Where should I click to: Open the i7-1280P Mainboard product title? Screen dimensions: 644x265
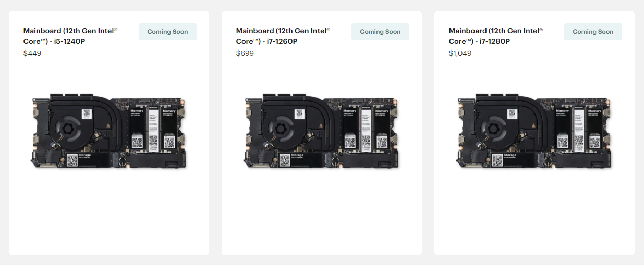click(496, 35)
